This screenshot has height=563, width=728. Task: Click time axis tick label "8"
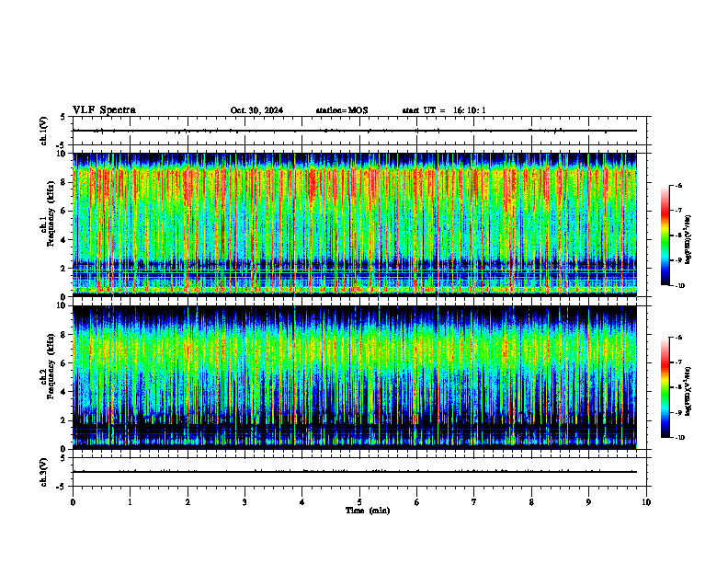coord(531,502)
